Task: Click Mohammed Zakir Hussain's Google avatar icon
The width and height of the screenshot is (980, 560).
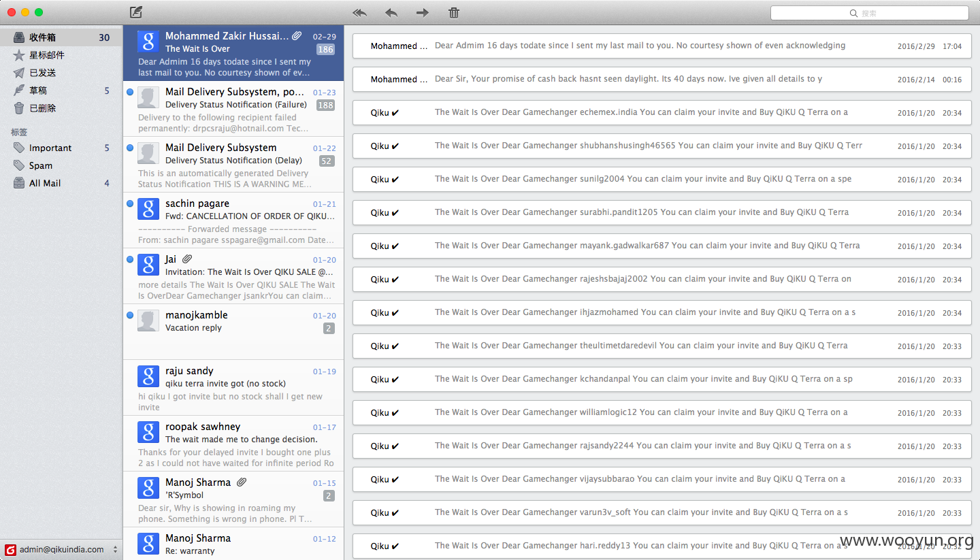Action: (148, 41)
